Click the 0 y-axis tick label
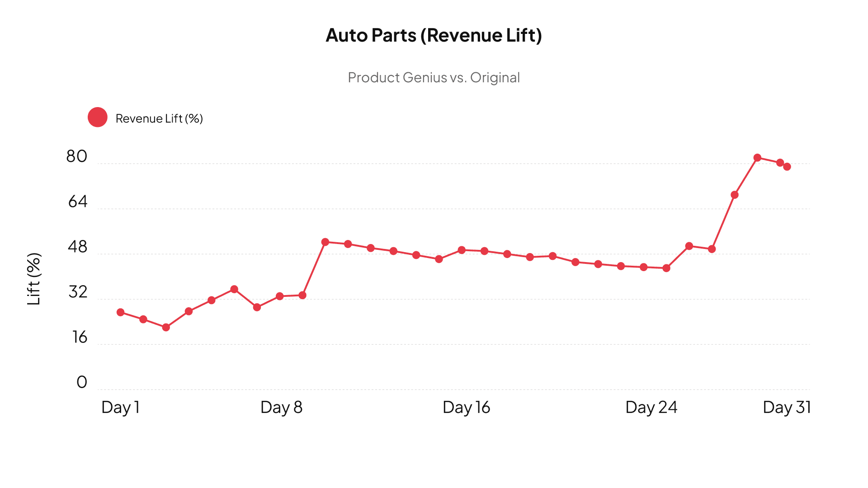This screenshot has width=868, height=488. [82, 382]
